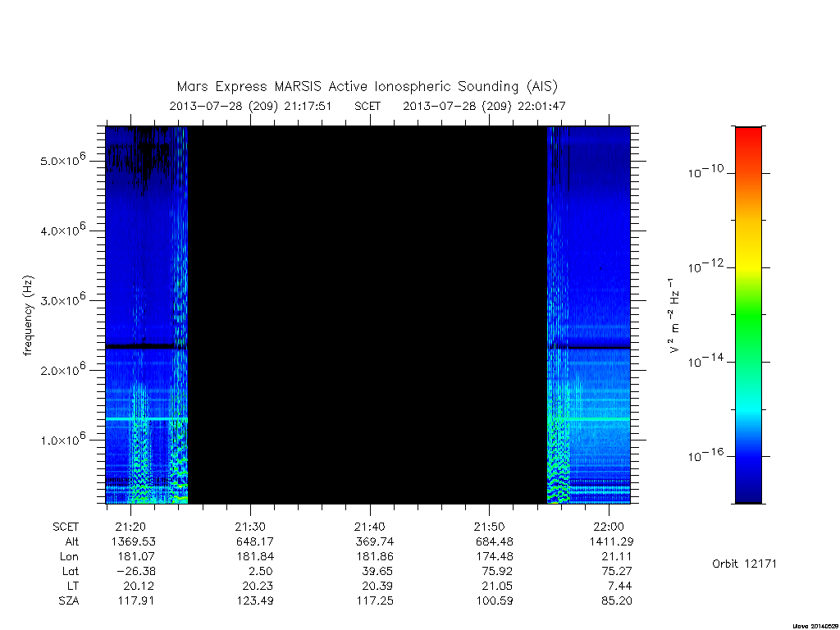Viewport: 840px width, 630px height.
Task: Select the end timestamp 22:01:47
Action: tap(541, 106)
